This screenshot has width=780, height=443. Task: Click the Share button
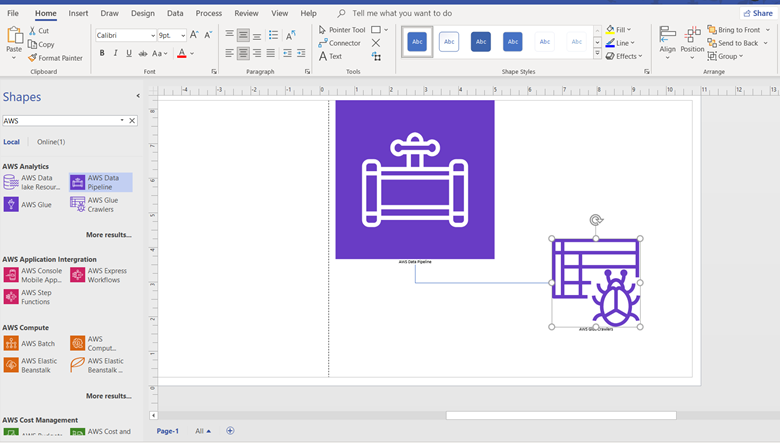tap(758, 13)
